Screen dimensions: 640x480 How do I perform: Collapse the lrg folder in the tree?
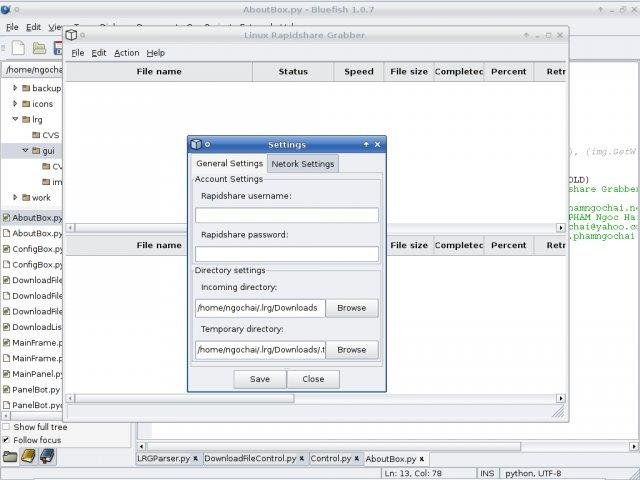15,119
